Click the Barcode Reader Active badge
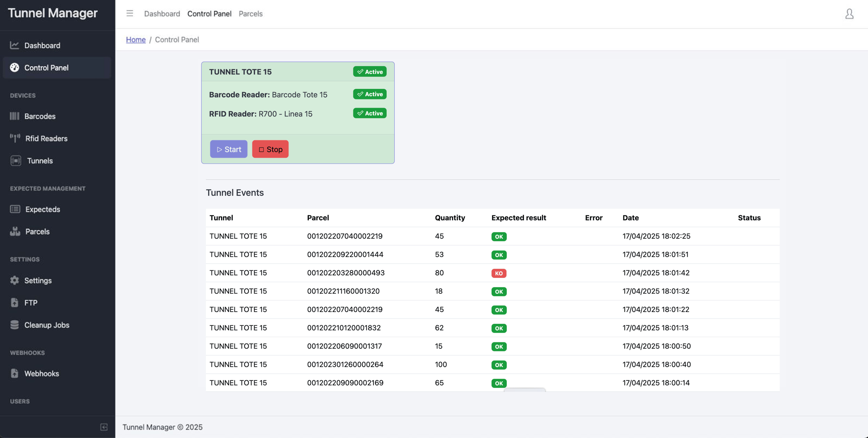Image resolution: width=868 pixels, height=438 pixels. pos(370,94)
